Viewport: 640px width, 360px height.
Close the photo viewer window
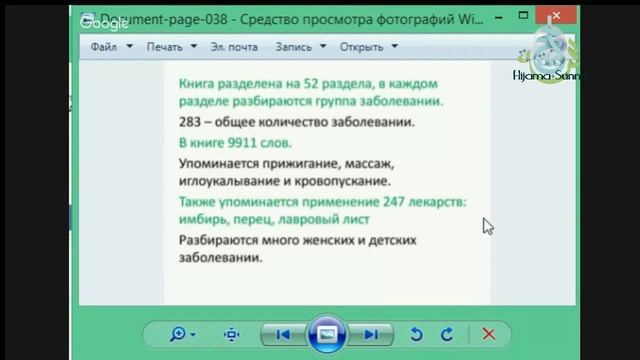(556, 16)
